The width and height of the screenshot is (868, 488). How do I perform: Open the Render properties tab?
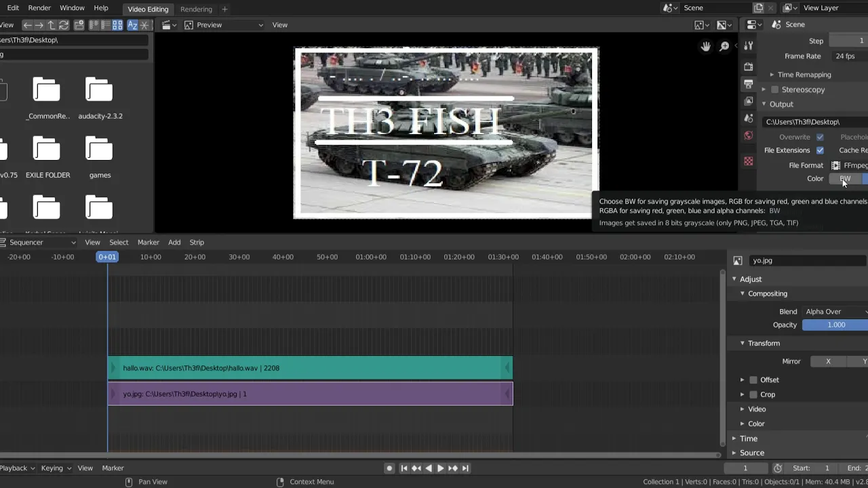tap(749, 66)
